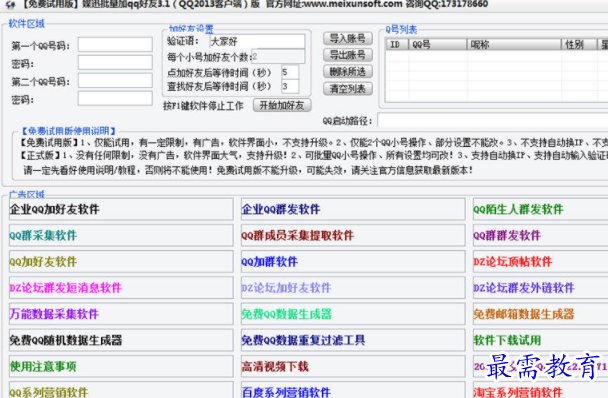Open the QQ群成员采集提取软件 ad link
The width and height of the screenshot is (608, 398).
click(353, 235)
